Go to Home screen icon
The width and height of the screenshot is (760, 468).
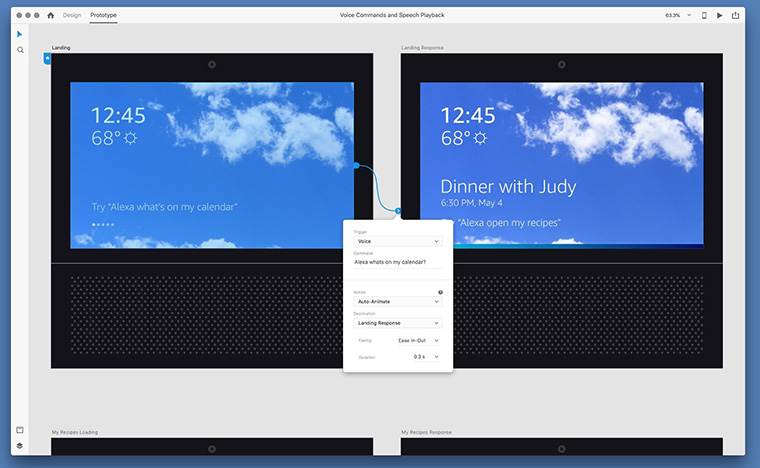coord(50,15)
